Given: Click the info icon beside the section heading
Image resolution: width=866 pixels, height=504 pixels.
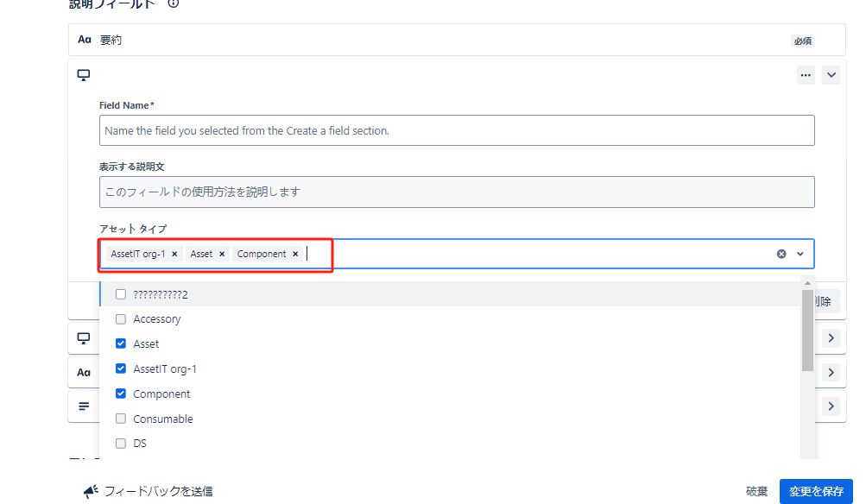Looking at the screenshot, I should [x=174, y=3].
